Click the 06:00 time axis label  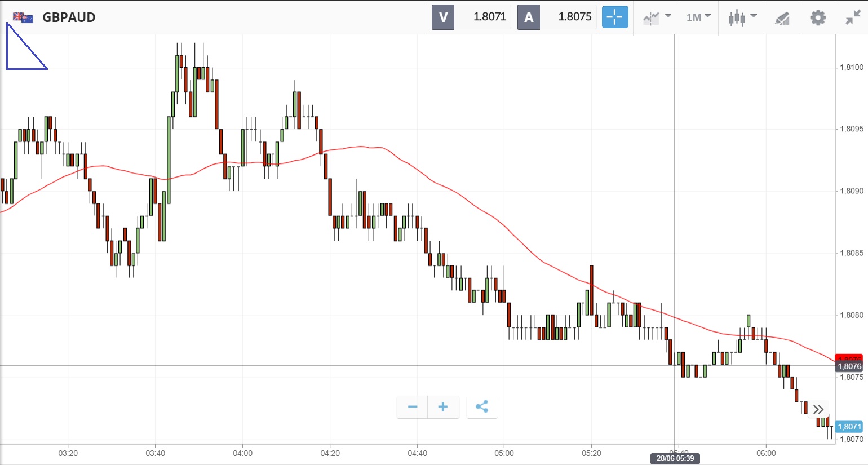[767, 453]
